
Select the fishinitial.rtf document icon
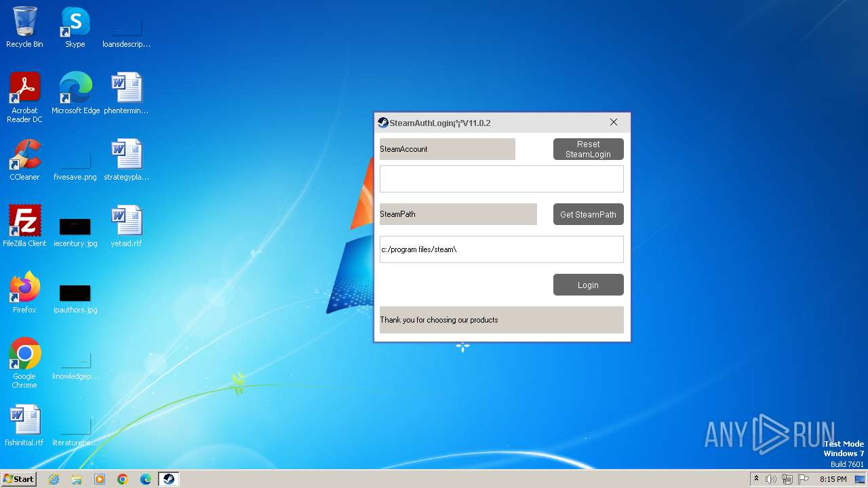24,426
